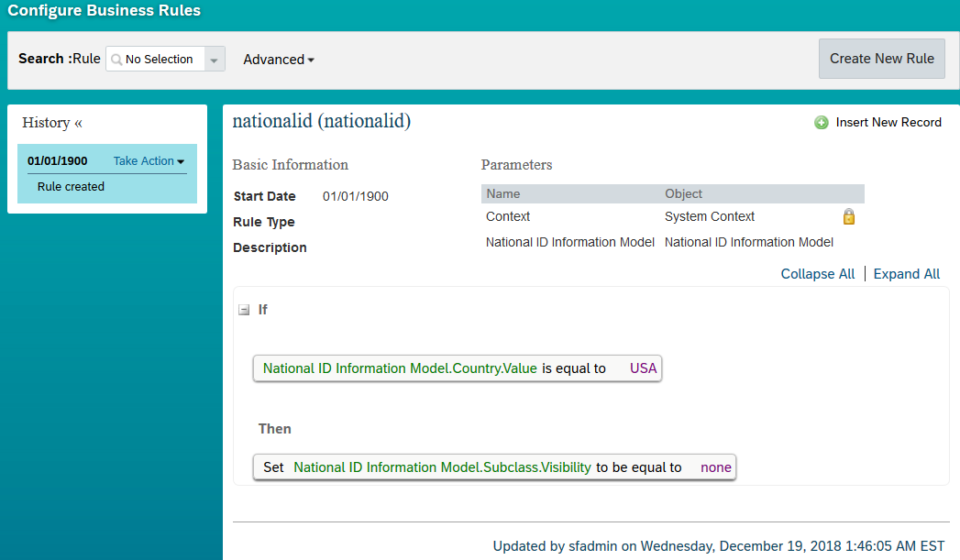The width and height of the screenshot is (960, 560).
Task: Click the lock icon beside System Context
Action: pyautogui.click(x=848, y=216)
